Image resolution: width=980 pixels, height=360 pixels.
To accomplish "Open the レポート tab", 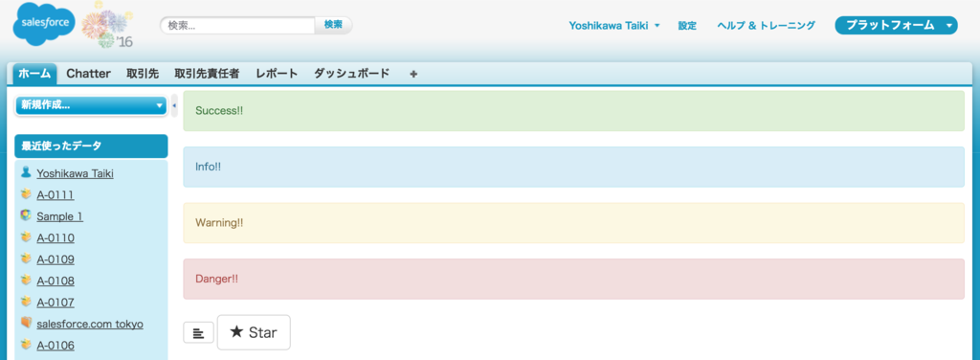I will click(277, 73).
